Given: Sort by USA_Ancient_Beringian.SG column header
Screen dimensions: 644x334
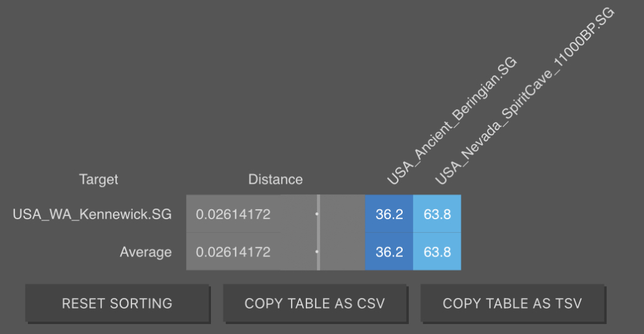Looking at the screenshot, I should coord(452,121).
